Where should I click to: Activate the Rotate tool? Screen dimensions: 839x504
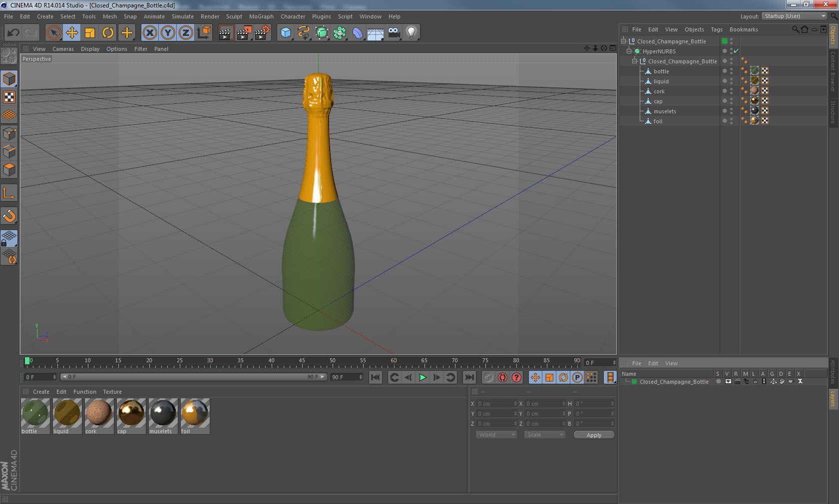[108, 33]
